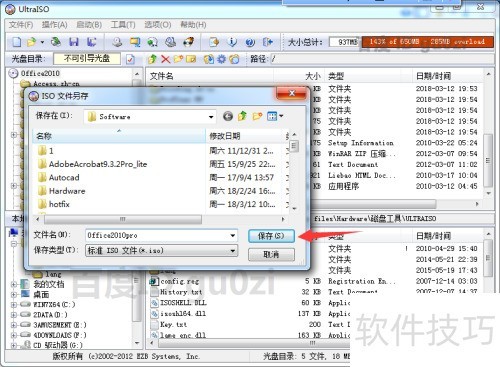Close the ISO 文件另存 dialog

point(291,93)
